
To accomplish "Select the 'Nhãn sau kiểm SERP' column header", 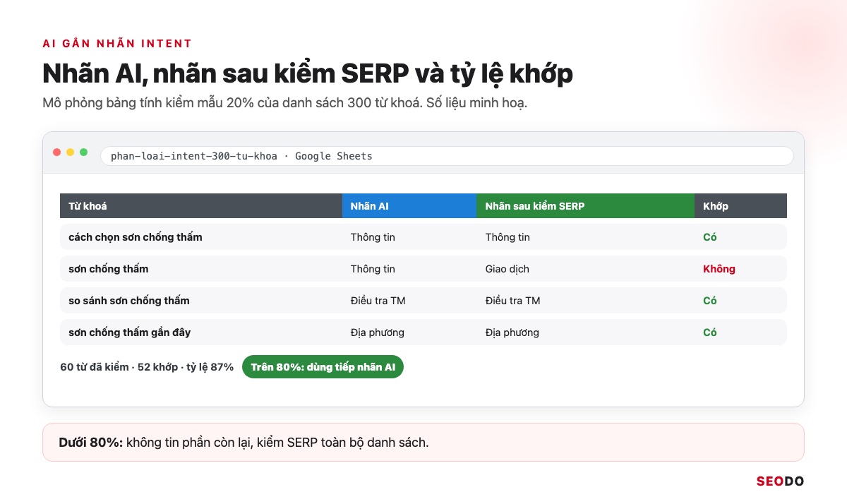I will pyautogui.click(x=586, y=206).
